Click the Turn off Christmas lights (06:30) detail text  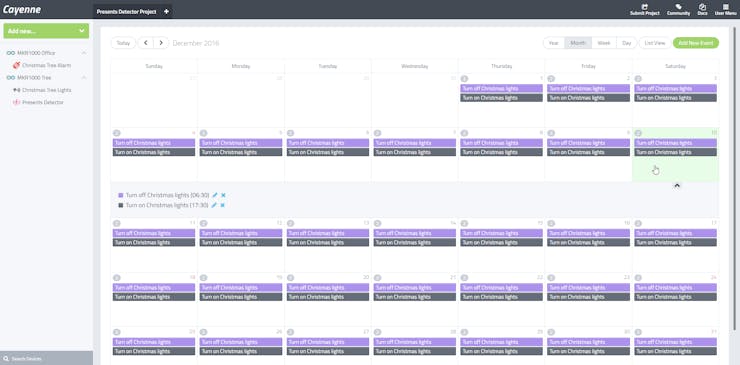click(x=167, y=195)
